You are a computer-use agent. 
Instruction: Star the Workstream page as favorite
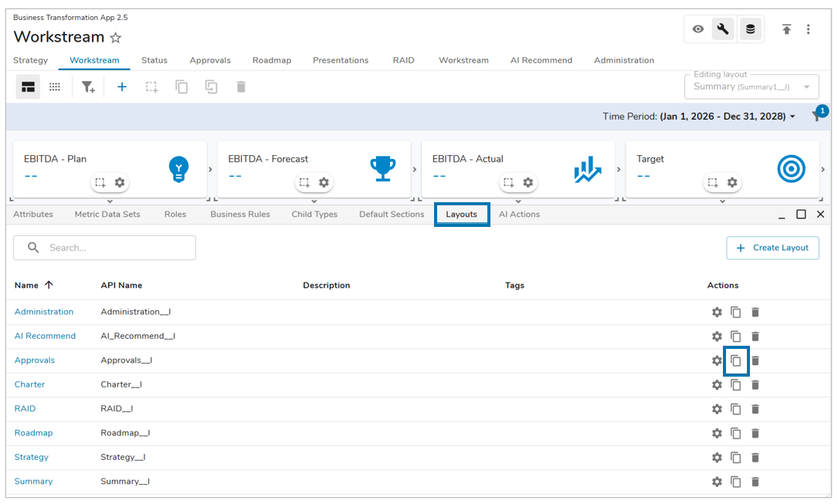116,38
